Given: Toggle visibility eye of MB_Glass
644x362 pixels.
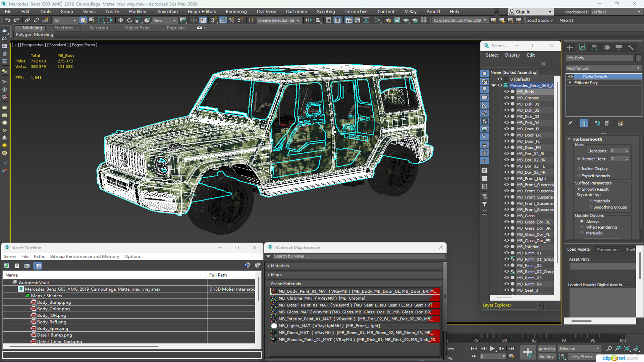Looking at the screenshot, I should click(x=506, y=216).
